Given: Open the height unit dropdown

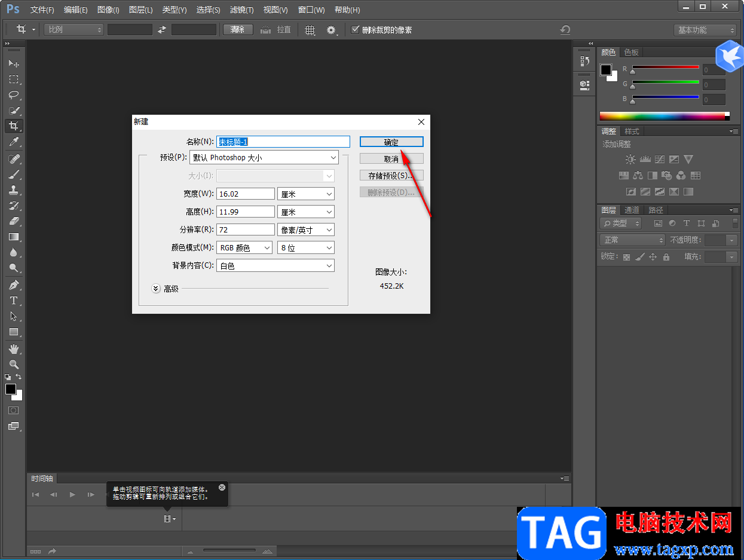Looking at the screenshot, I should 306,212.
